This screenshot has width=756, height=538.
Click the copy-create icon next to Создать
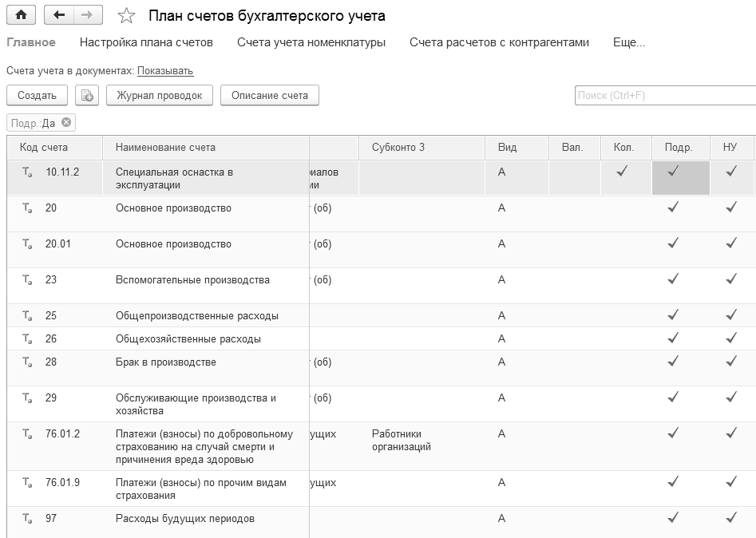(87, 96)
